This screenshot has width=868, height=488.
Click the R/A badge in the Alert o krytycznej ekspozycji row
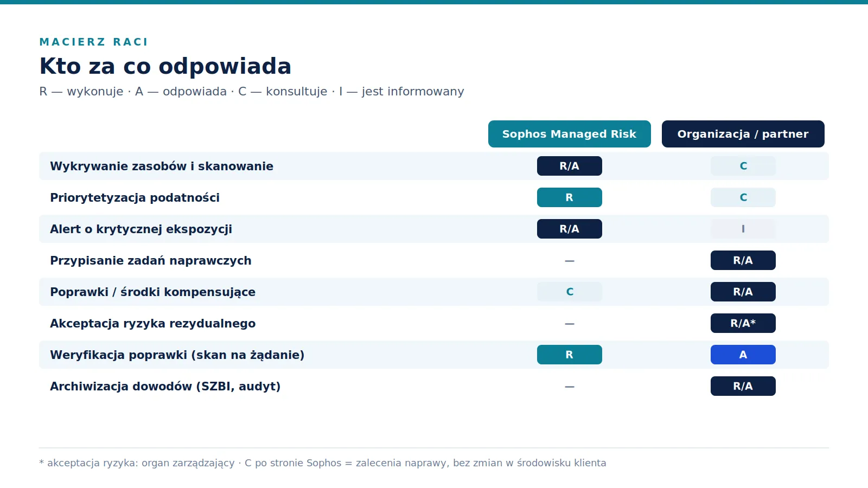569,229
